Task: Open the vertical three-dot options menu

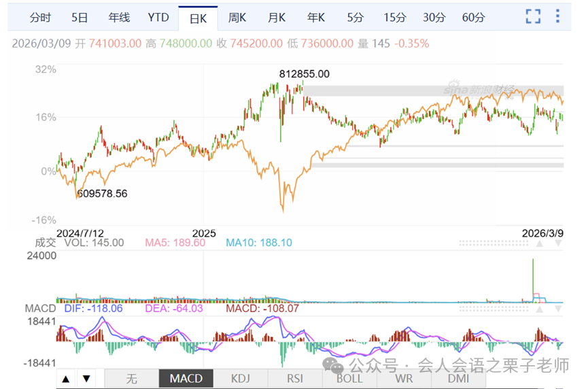Action: pos(557,16)
